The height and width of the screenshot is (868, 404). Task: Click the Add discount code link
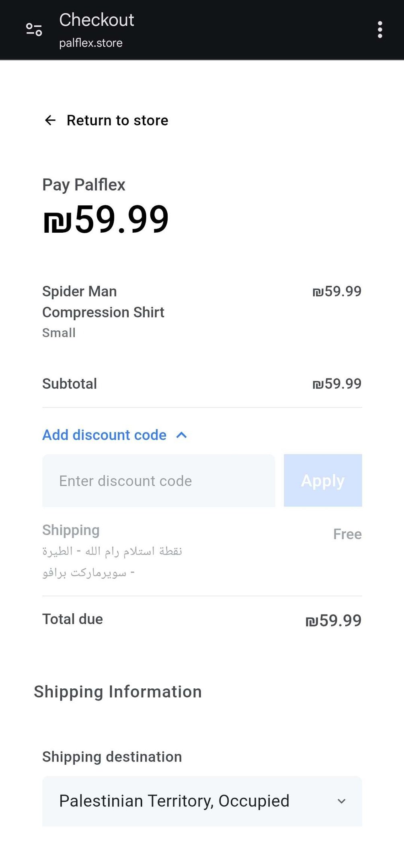pos(105,435)
